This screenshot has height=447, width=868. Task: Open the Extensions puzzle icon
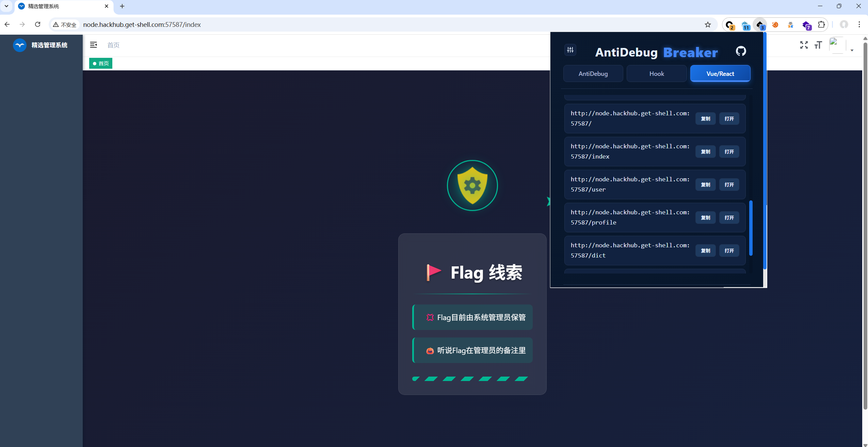[x=821, y=24]
